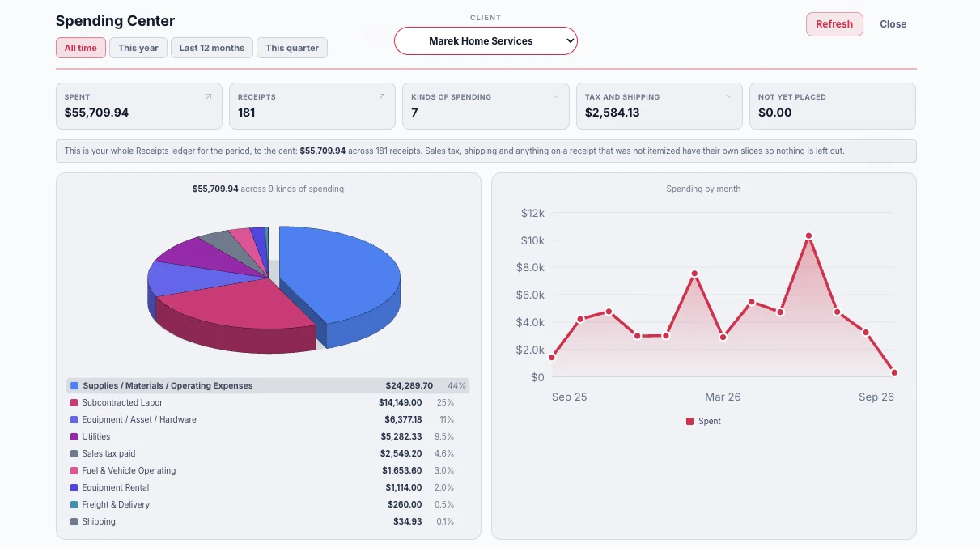Screen dimensions: 980x548
Task: Select the Fuel & Vehicle Operating label
Action: [x=129, y=471]
